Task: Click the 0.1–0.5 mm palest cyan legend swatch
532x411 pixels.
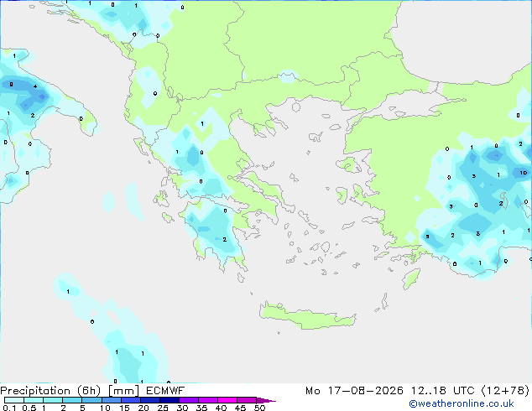Action: [14, 400]
